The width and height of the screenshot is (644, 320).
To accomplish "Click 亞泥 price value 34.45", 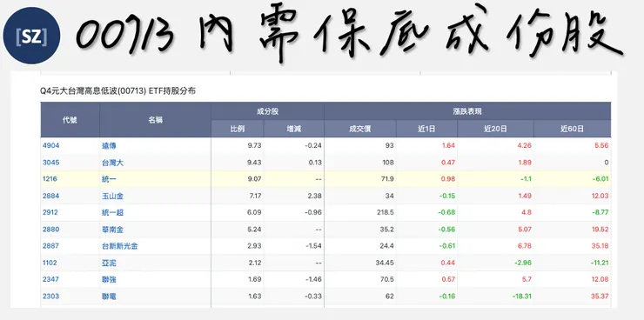I will click(385, 263).
